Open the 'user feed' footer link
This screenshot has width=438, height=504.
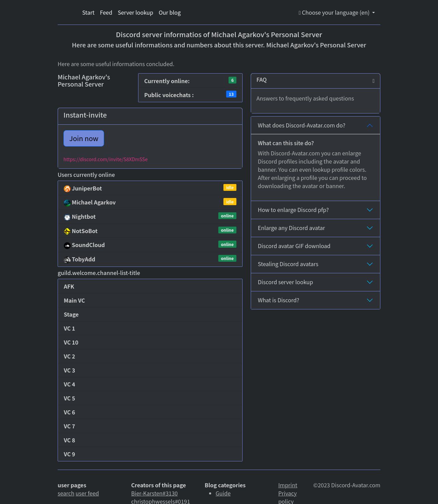tap(87, 493)
